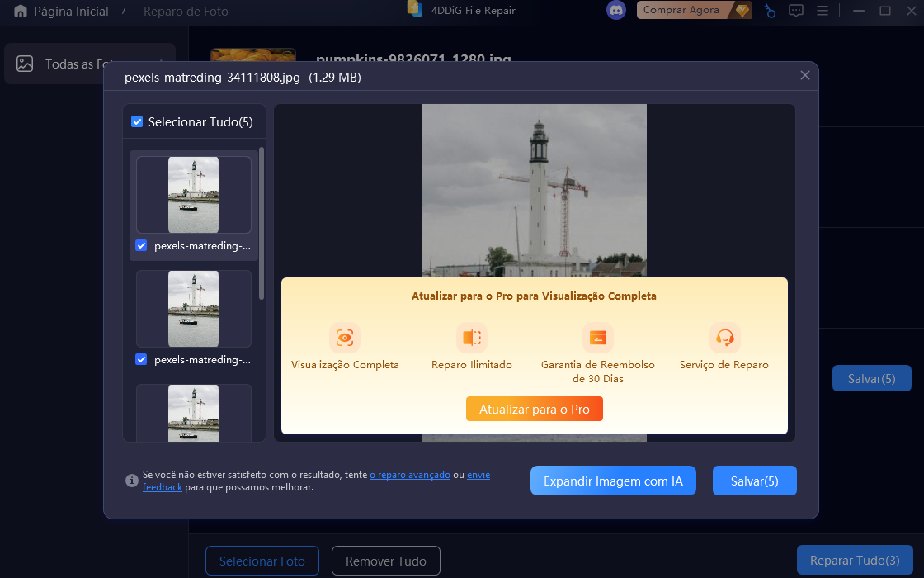Click the Reparo Ilimitado label
This screenshot has width=924, height=578.
point(471,364)
